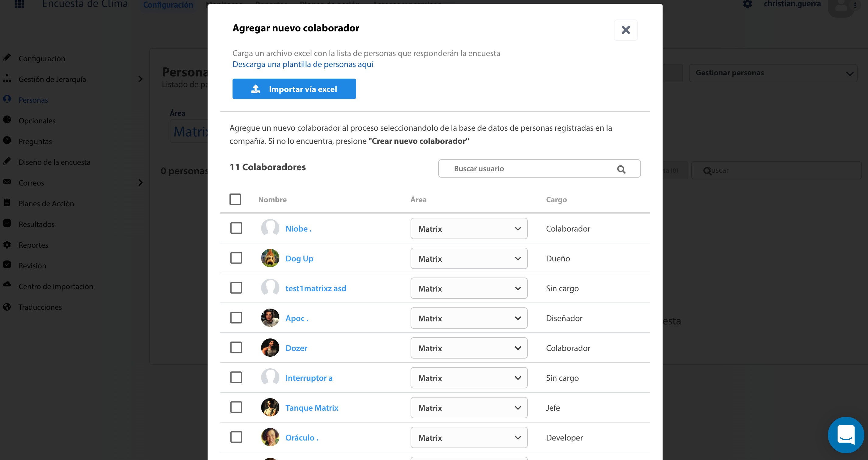Click the cloud upload icon beside Centro de importación
The height and width of the screenshot is (460, 868).
click(7, 285)
